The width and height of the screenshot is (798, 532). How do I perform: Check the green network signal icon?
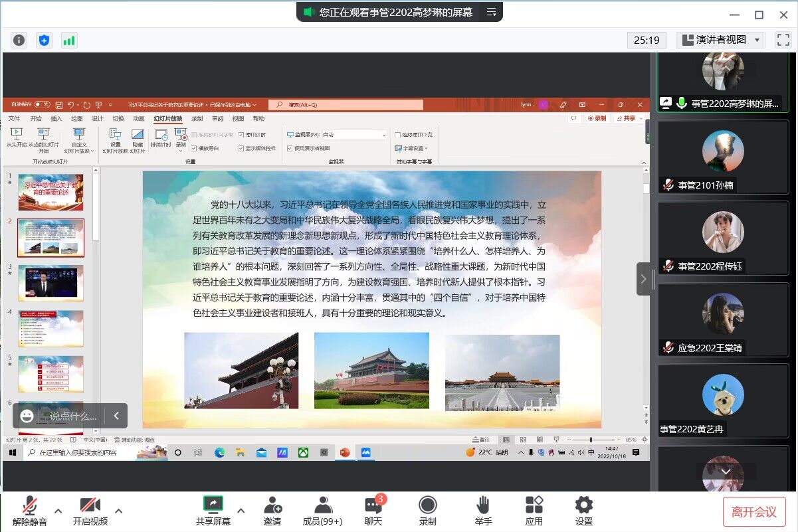[x=69, y=41]
